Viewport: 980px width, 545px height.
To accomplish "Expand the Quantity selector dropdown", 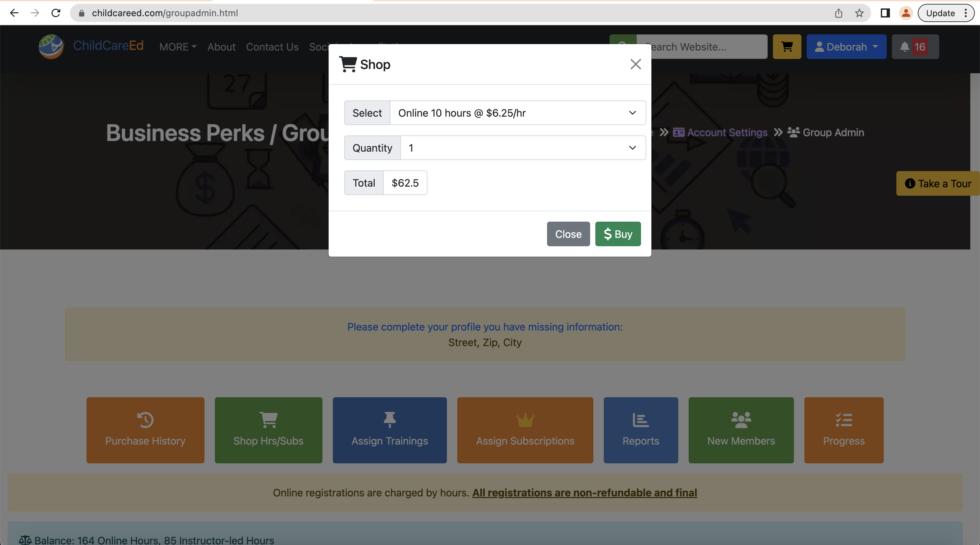I will 630,148.
